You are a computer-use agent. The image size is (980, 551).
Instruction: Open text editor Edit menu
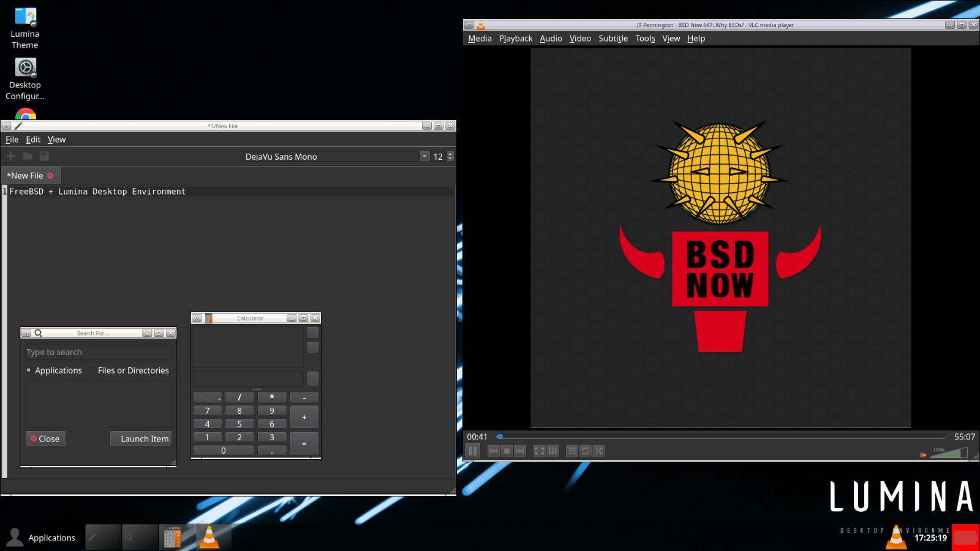pos(33,140)
